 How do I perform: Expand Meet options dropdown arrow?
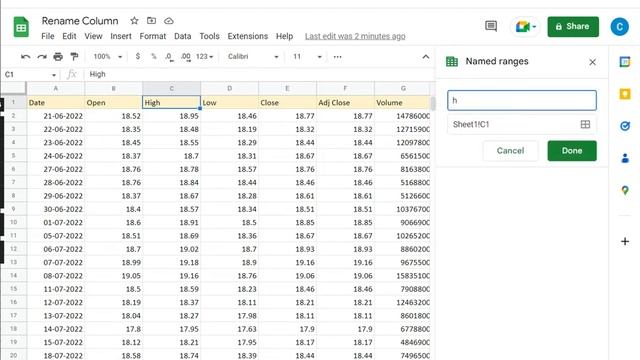534,27
